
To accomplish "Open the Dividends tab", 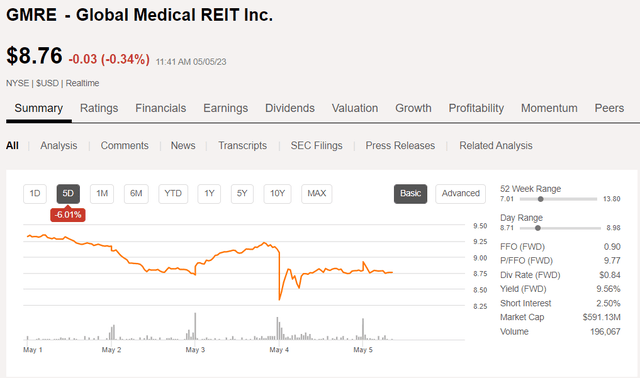I will pyautogui.click(x=290, y=108).
